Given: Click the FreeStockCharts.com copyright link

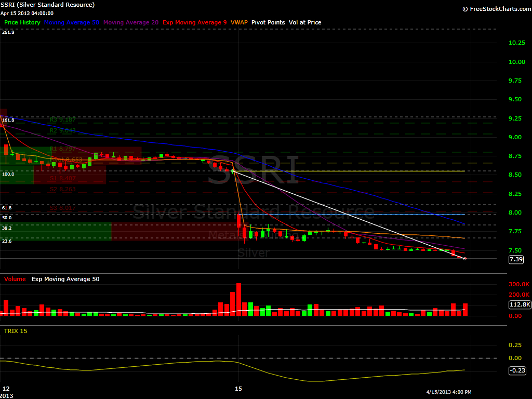Looking at the screenshot, I should (x=497, y=9).
